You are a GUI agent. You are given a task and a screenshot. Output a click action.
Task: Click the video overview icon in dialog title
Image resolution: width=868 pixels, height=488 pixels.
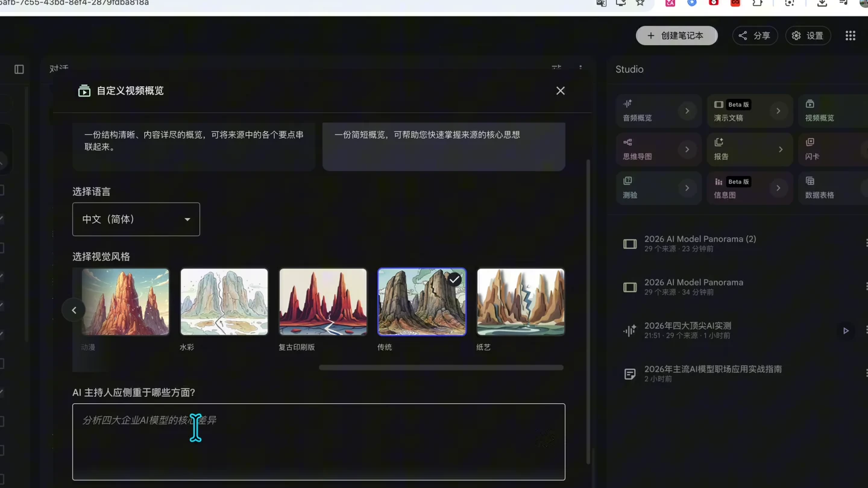tap(84, 91)
